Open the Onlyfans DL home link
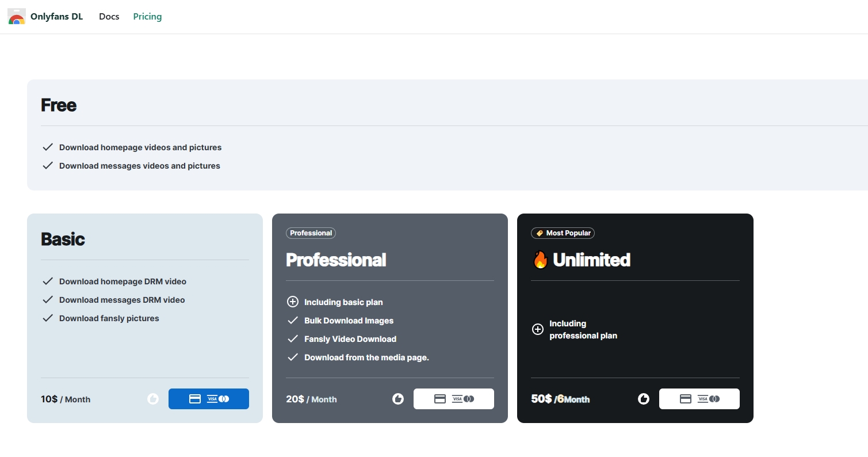 45,17
